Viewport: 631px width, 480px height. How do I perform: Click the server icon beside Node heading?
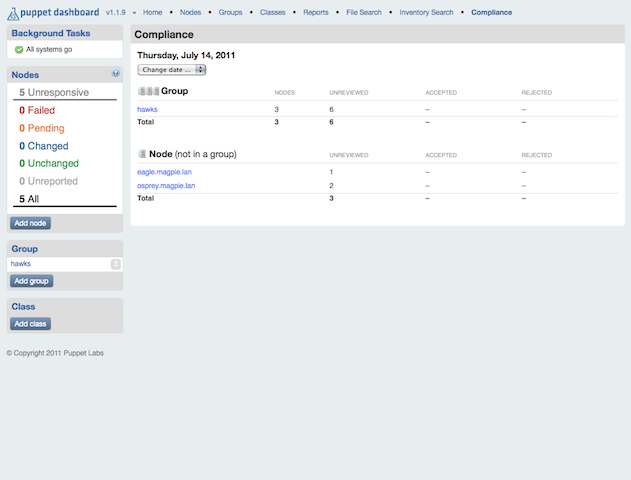click(x=142, y=154)
